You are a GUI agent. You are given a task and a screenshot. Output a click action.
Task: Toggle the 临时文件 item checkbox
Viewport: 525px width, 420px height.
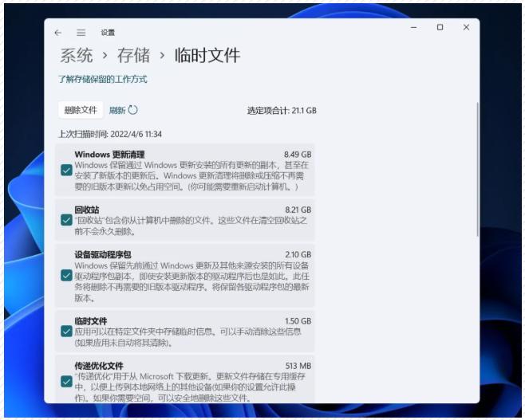(x=66, y=331)
